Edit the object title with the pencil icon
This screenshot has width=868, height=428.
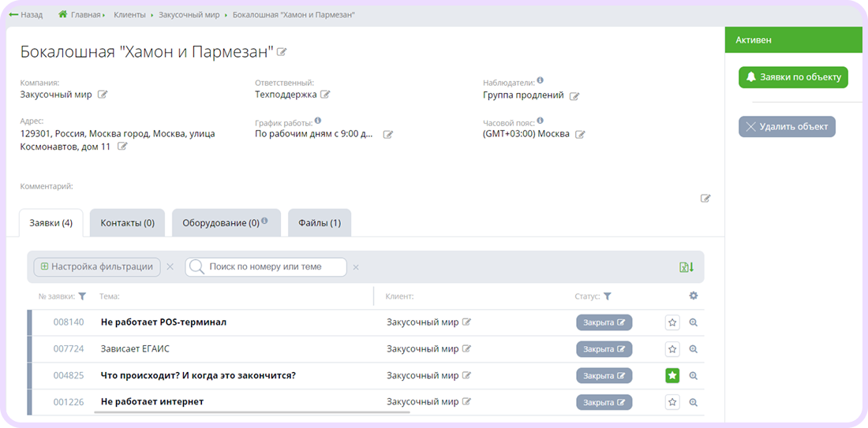click(282, 52)
